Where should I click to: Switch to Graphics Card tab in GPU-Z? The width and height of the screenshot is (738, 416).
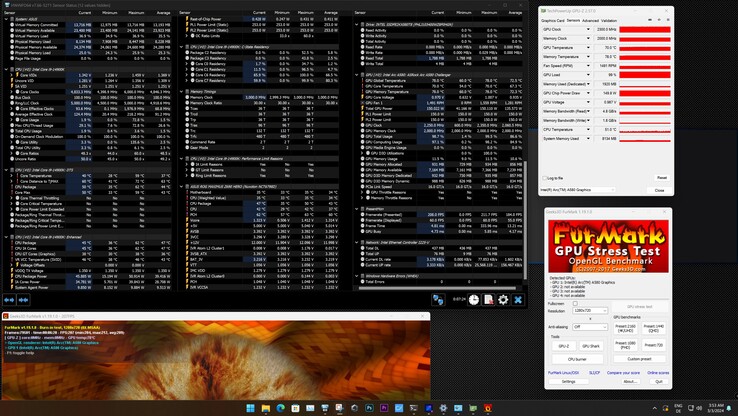553,21
